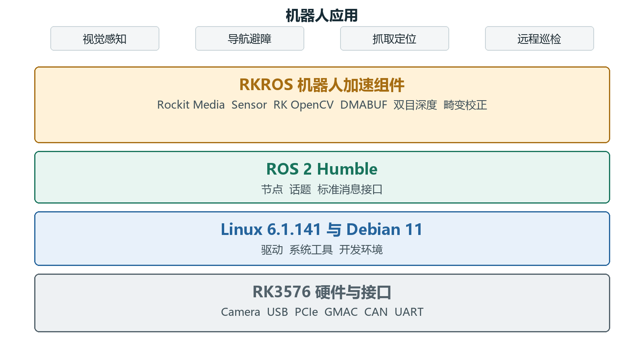The height and width of the screenshot is (346, 644).
Task: Select the UART interface label
Action: (409, 312)
